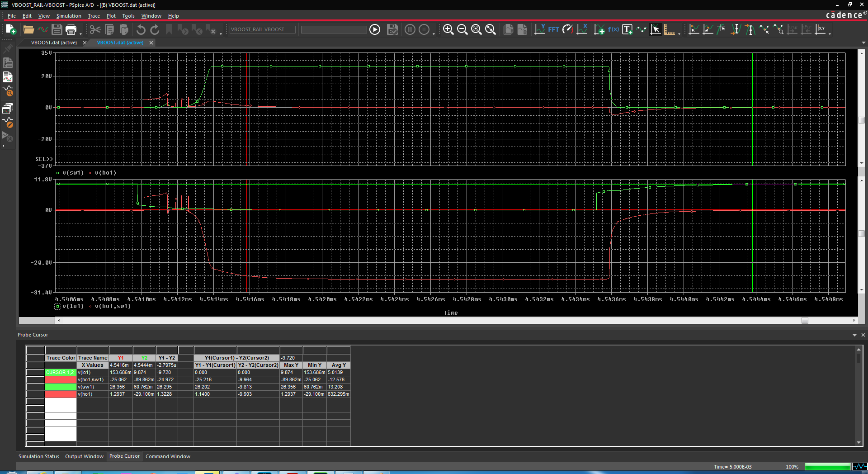Click the Zoom Out magnifier icon
This screenshot has height=474, width=868.
click(x=462, y=29)
